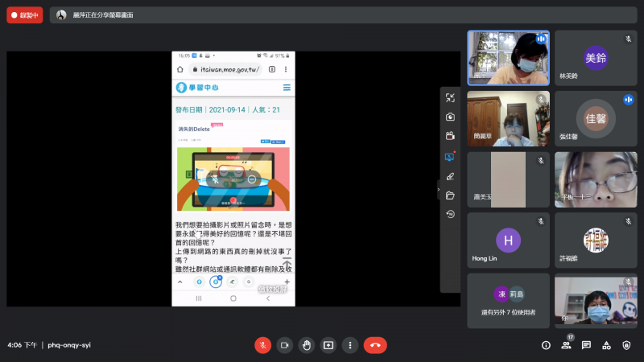Click your own self-view video tile
The height and width of the screenshot is (362, 644).
click(596, 301)
